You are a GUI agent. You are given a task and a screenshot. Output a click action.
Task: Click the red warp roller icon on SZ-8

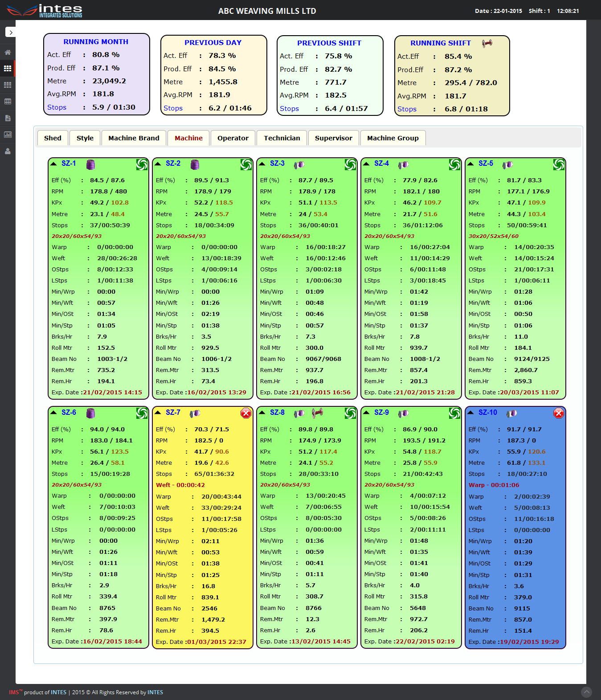pyautogui.click(x=317, y=413)
